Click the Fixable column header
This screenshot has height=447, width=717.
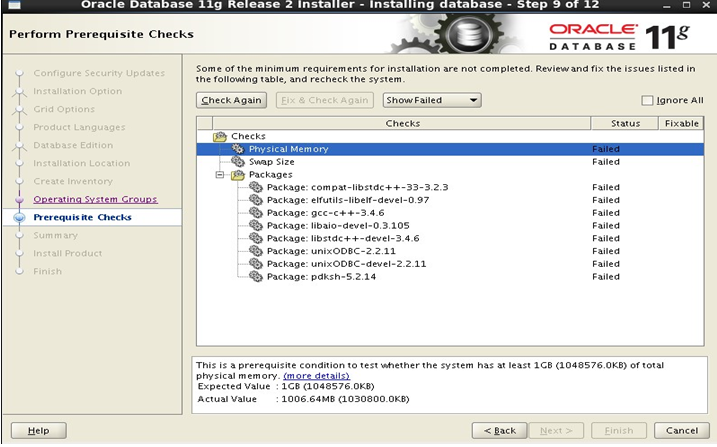(681, 123)
